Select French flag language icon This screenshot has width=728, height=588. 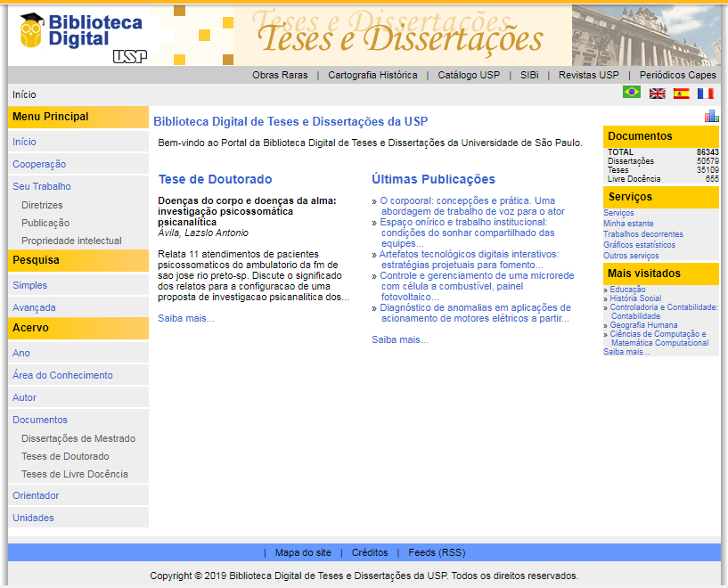point(705,94)
